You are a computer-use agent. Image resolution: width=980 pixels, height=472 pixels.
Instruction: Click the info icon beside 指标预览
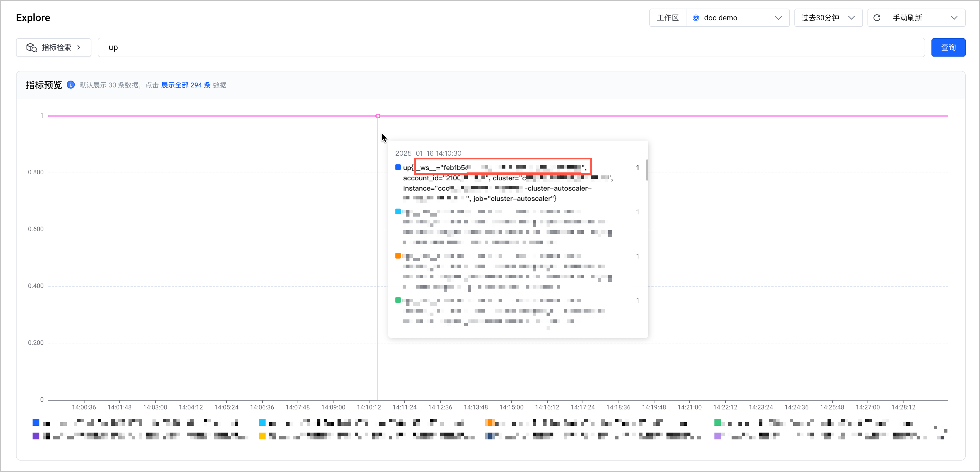click(71, 85)
